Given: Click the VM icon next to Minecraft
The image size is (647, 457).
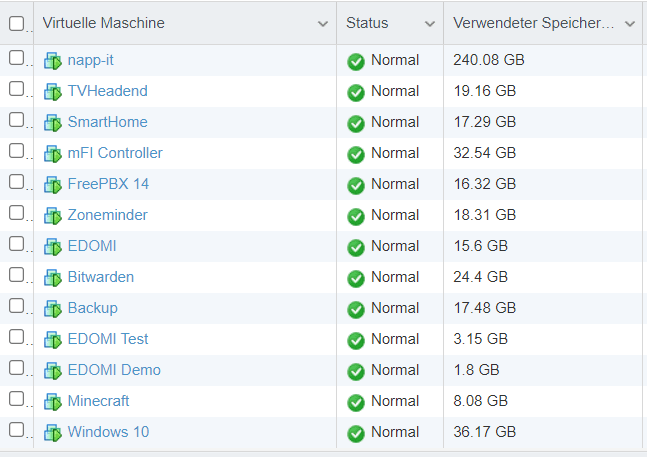Looking at the screenshot, I should 53,402.
